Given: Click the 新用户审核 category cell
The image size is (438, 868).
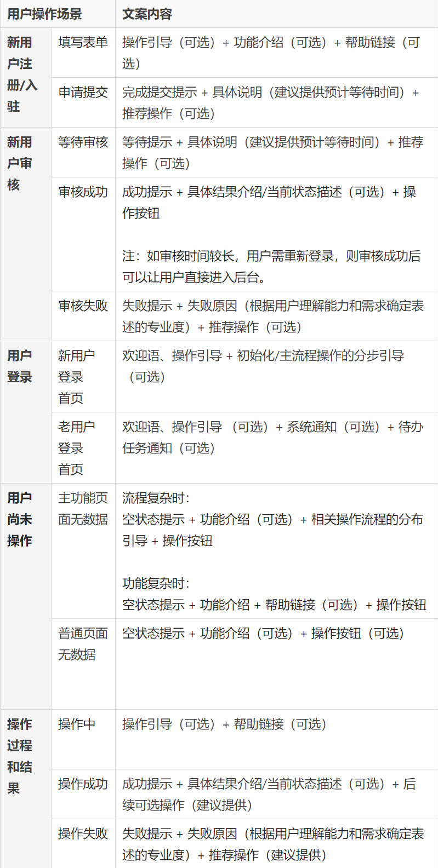Looking at the screenshot, I should [x=20, y=163].
